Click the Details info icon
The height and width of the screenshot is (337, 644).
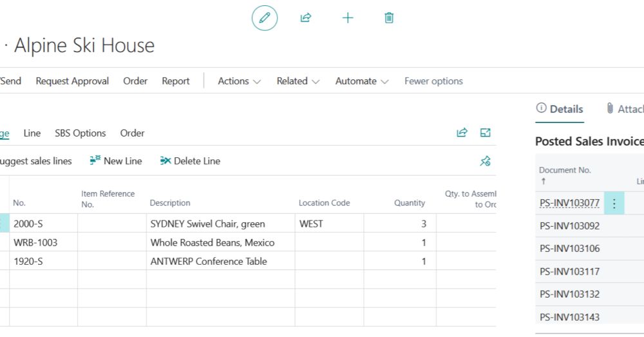pos(542,108)
